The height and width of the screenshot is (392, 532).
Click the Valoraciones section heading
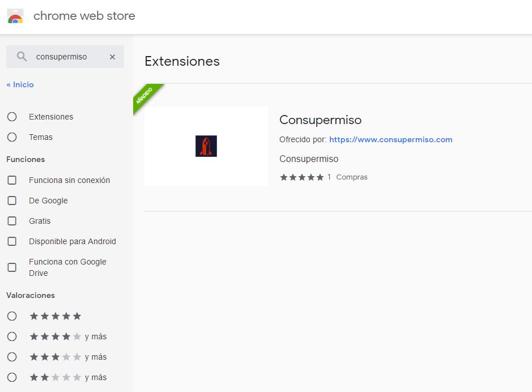click(x=31, y=295)
